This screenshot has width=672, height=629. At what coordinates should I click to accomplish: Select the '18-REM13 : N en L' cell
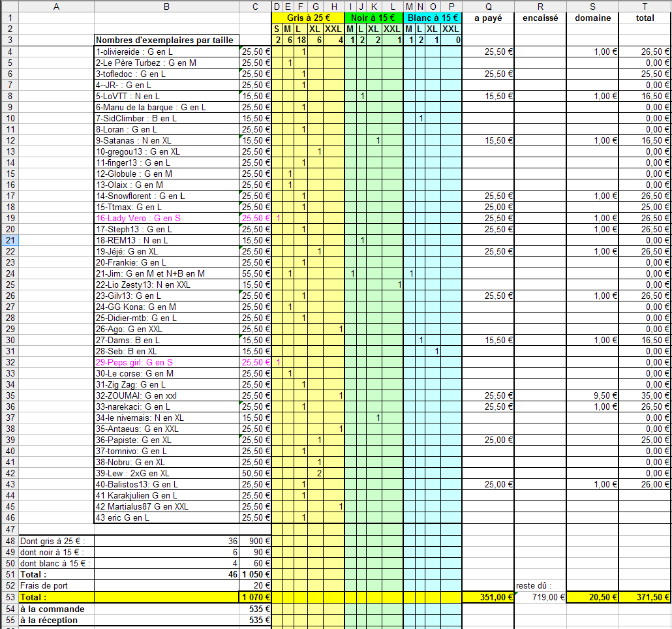click(x=166, y=240)
